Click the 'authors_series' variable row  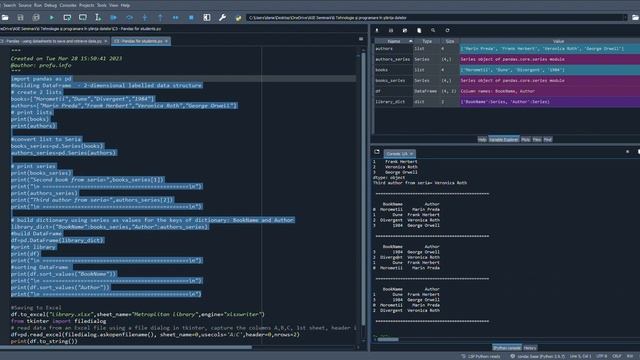tap(507, 59)
